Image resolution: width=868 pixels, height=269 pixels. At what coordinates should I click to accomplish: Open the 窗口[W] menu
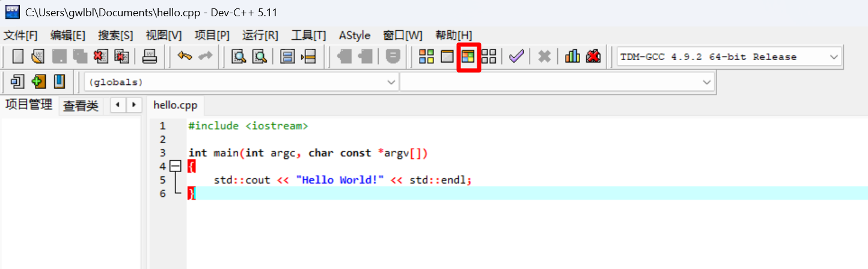[403, 36]
